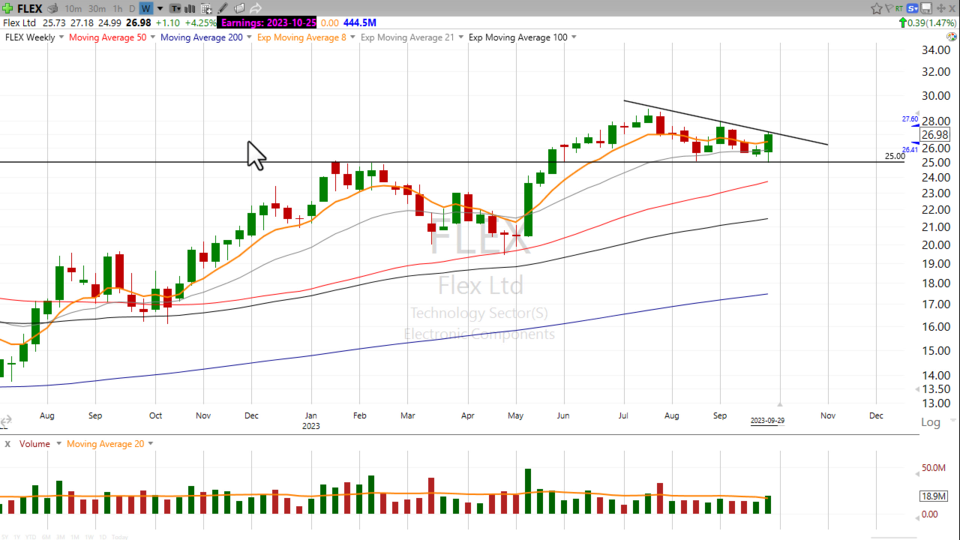Click the Earnings: 2023-10-25 label
960x540 pixels.
[268, 23]
